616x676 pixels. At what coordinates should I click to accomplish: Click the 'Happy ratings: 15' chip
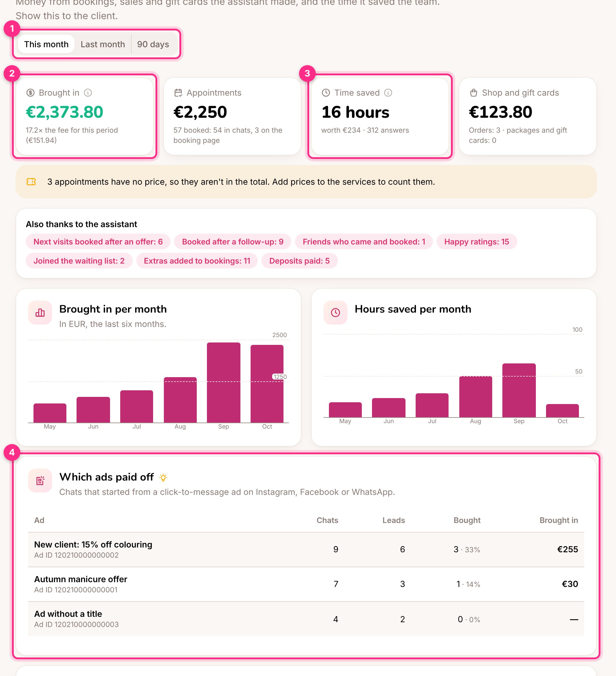click(476, 242)
